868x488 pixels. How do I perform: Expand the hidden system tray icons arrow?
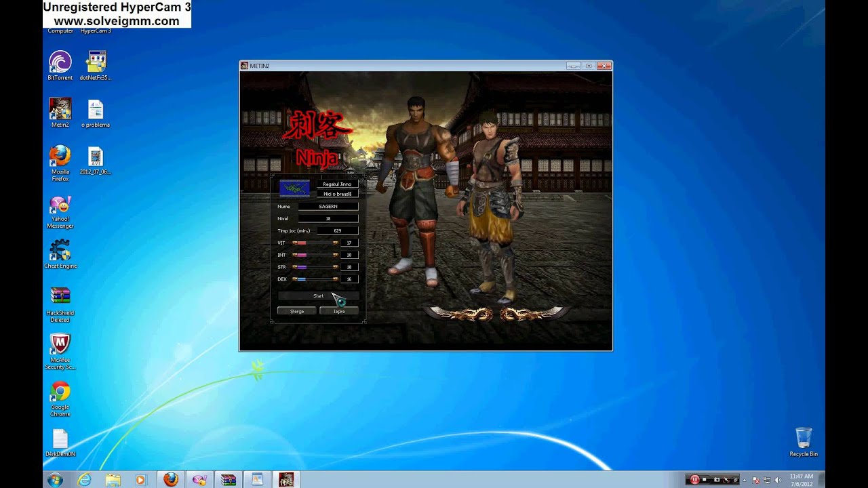745,480
